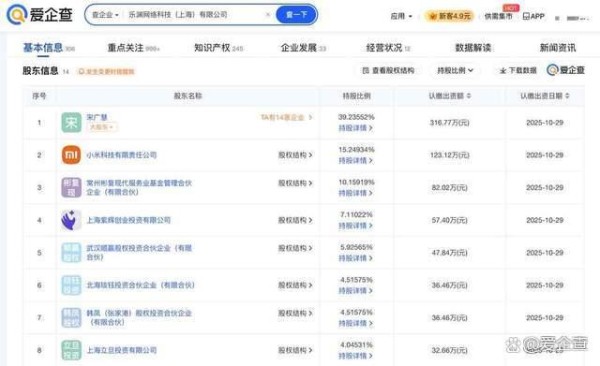Image resolution: width=600 pixels, height=366 pixels.
Task: Click the APP download icon
Action: coord(533,16)
